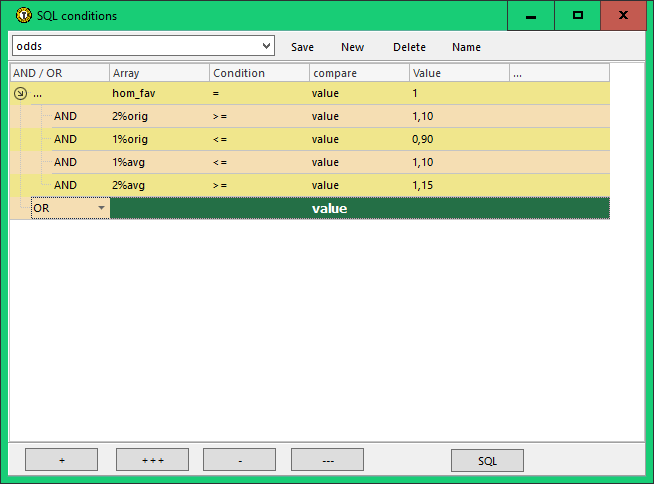
Task: Click the triple dash remove-all button
Action: [x=327, y=460]
